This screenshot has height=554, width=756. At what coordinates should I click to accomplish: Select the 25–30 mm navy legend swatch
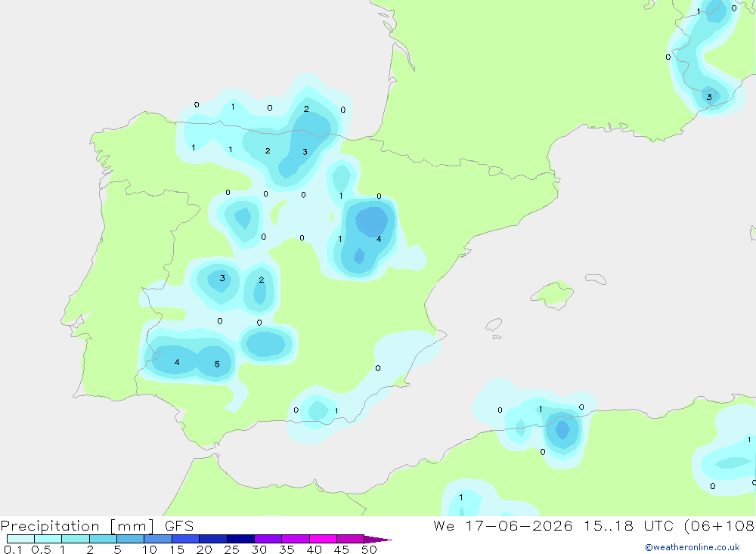[x=240, y=539]
